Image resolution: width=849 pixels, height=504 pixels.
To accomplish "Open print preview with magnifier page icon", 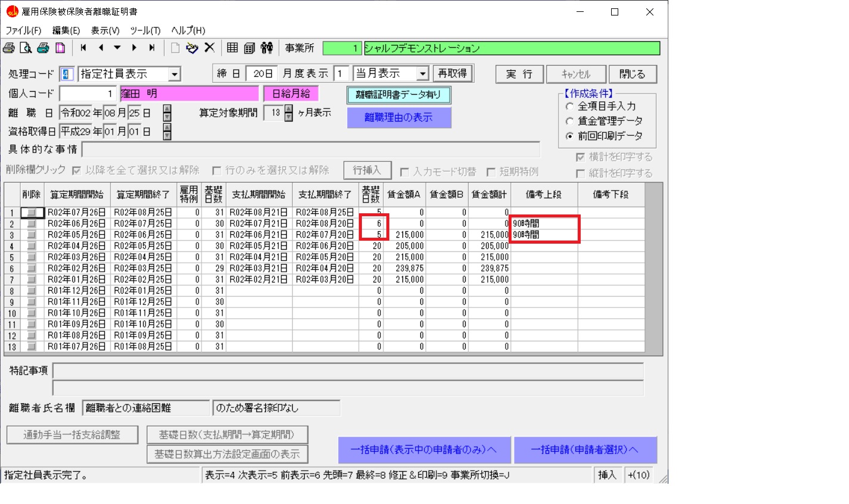I will click(26, 48).
